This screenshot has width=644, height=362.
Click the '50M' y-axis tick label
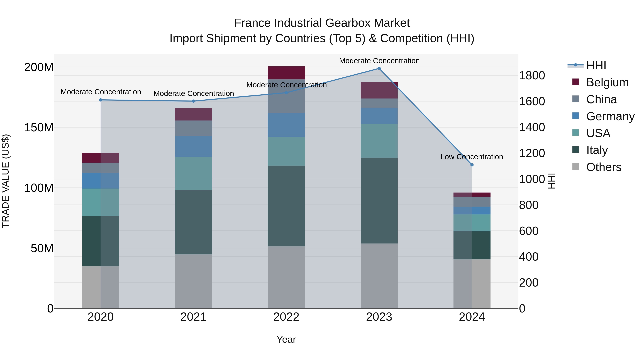42,248
